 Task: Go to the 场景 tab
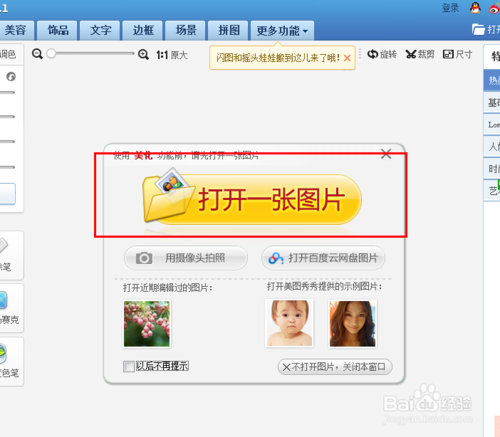click(186, 30)
